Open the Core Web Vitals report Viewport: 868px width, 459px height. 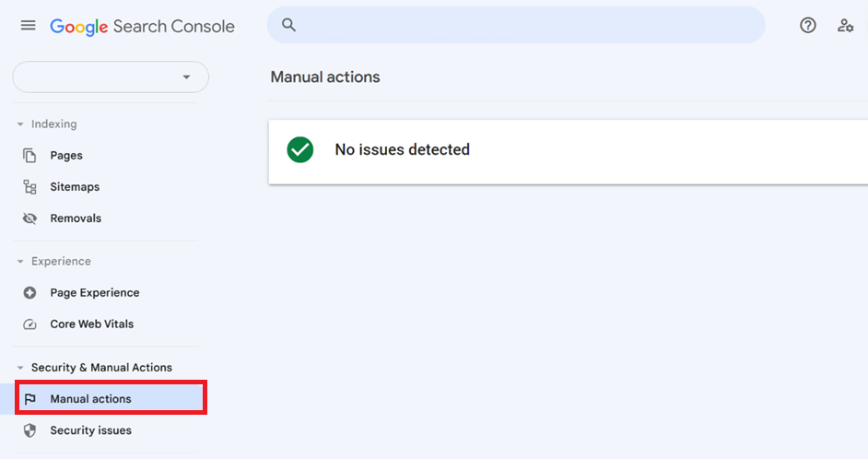pyautogui.click(x=91, y=324)
